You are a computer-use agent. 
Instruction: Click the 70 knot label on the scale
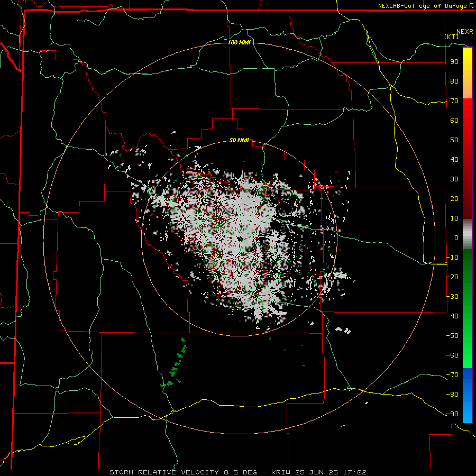(454, 101)
